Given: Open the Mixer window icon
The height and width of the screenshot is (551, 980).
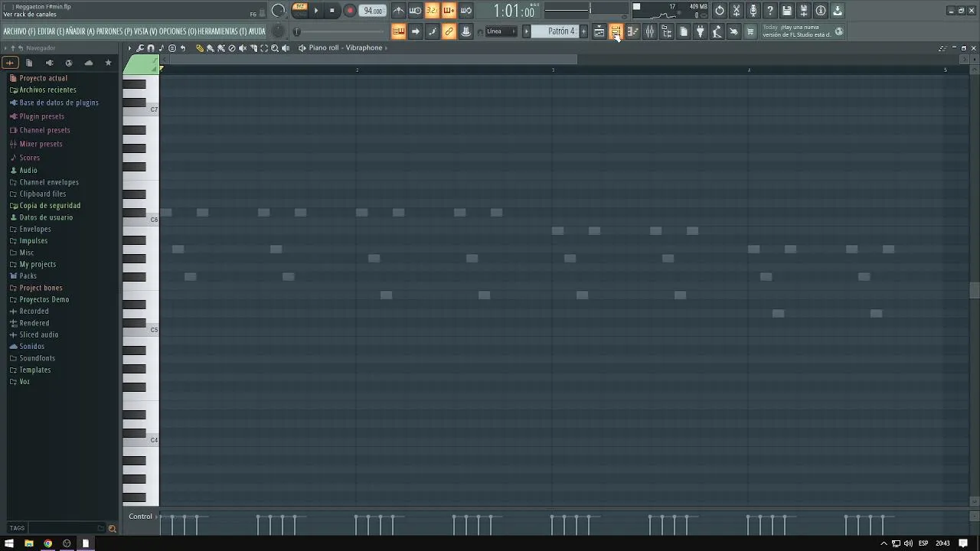Looking at the screenshot, I should pos(649,31).
